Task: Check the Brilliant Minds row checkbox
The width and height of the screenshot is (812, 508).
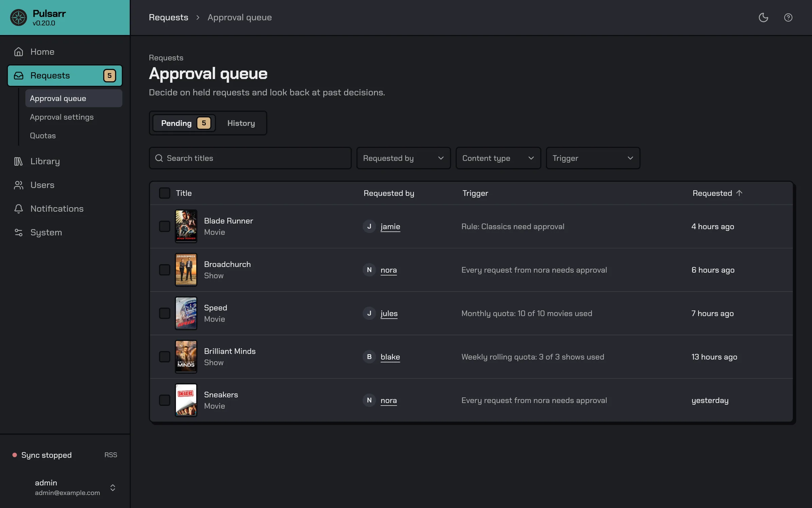Action: coord(165,357)
